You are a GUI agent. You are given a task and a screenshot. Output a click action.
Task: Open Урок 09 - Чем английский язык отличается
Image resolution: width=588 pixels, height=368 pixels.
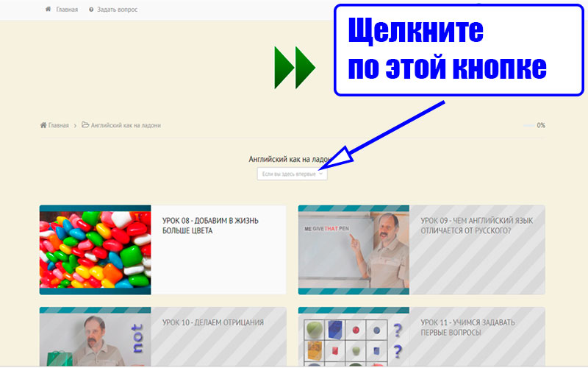pyautogui.click(x=476, y=226)
